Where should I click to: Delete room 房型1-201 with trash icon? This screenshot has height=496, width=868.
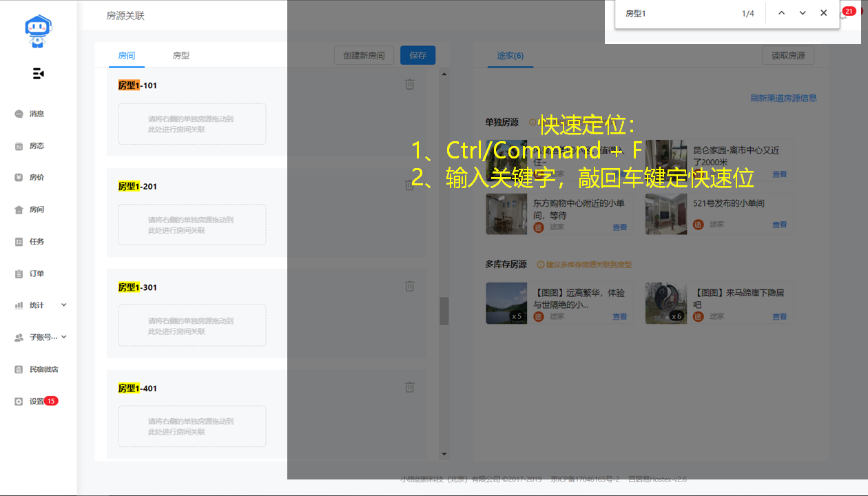tap(410, 185)
